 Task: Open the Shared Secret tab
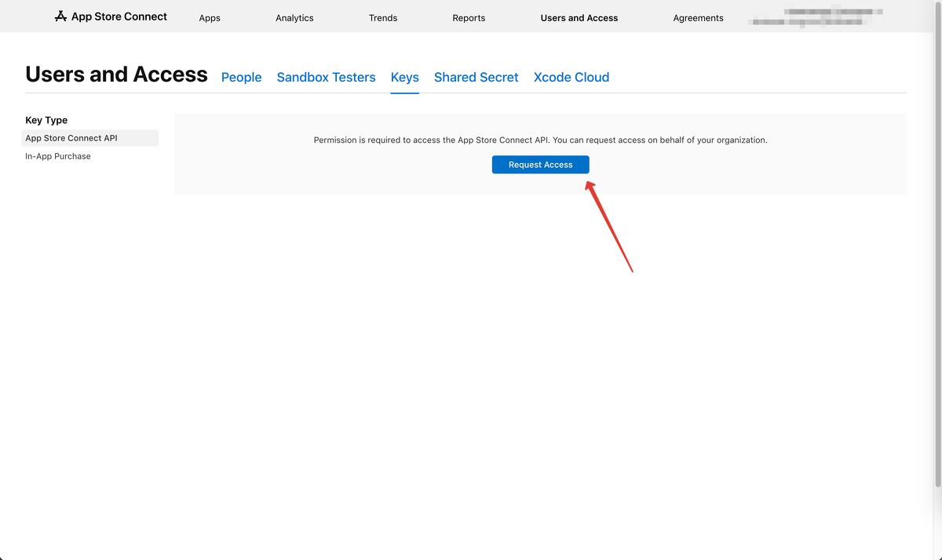coord(476,77)
